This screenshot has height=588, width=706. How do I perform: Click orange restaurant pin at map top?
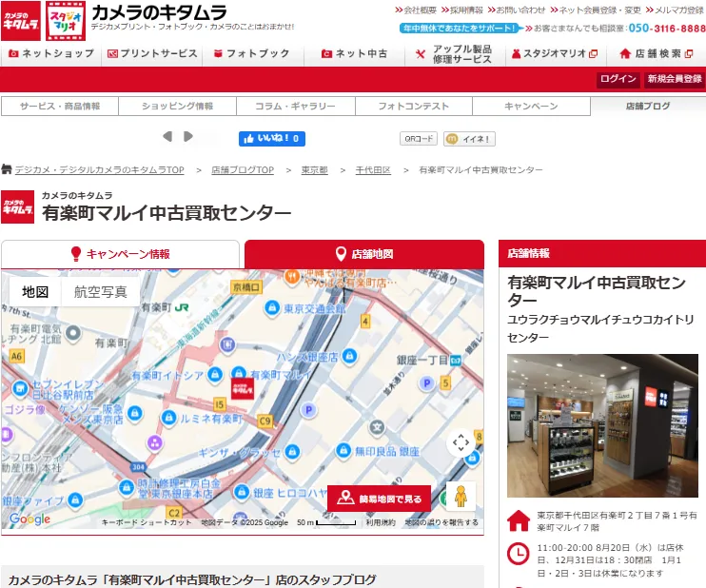[x=292, y=277]
